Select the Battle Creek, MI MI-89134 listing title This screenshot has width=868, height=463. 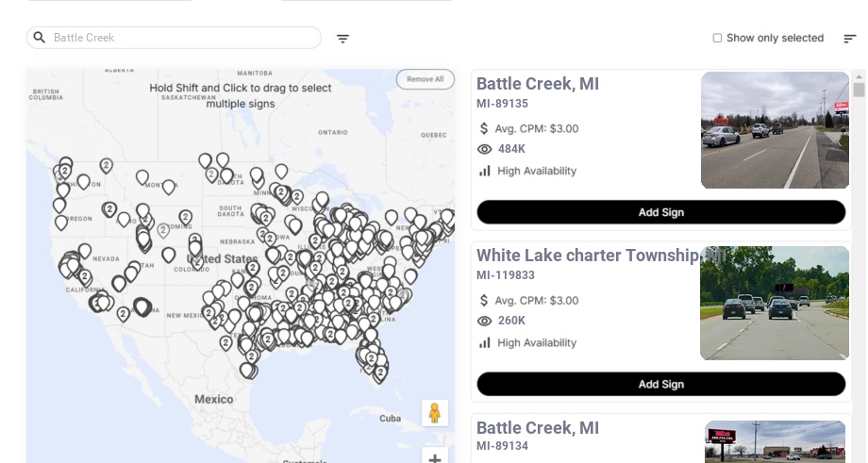click(x=537, y=428)
